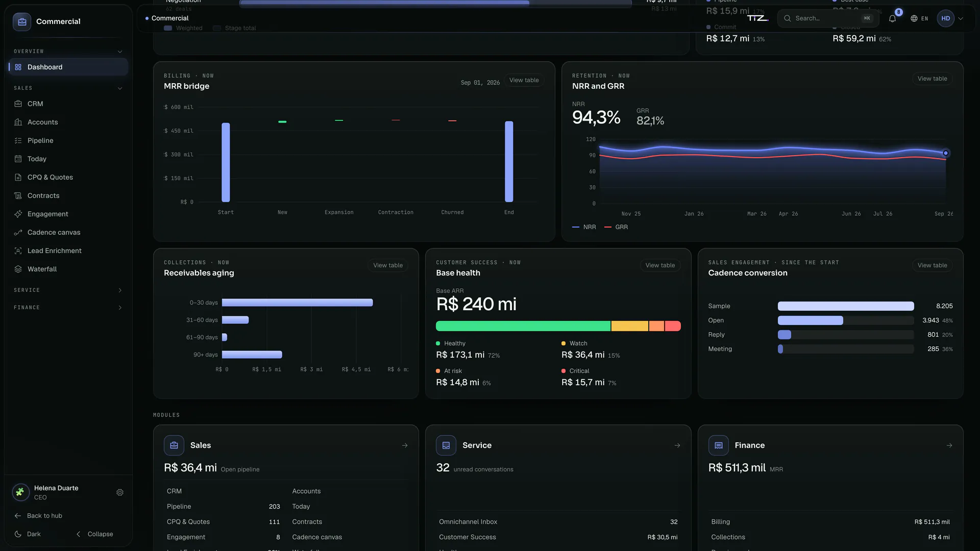Open Service module via arrow icon
The image size is (980, 551).
(x=677, y=445)
